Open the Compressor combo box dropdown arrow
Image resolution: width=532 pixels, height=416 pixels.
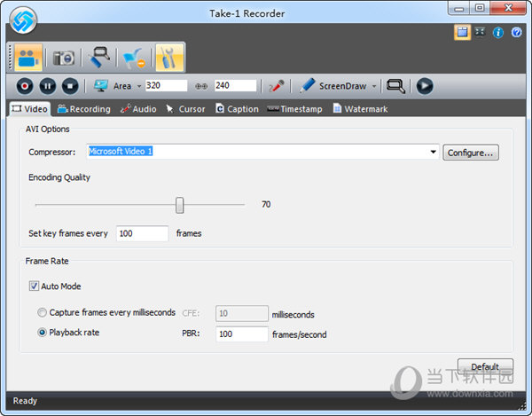[x=434, y=152]
